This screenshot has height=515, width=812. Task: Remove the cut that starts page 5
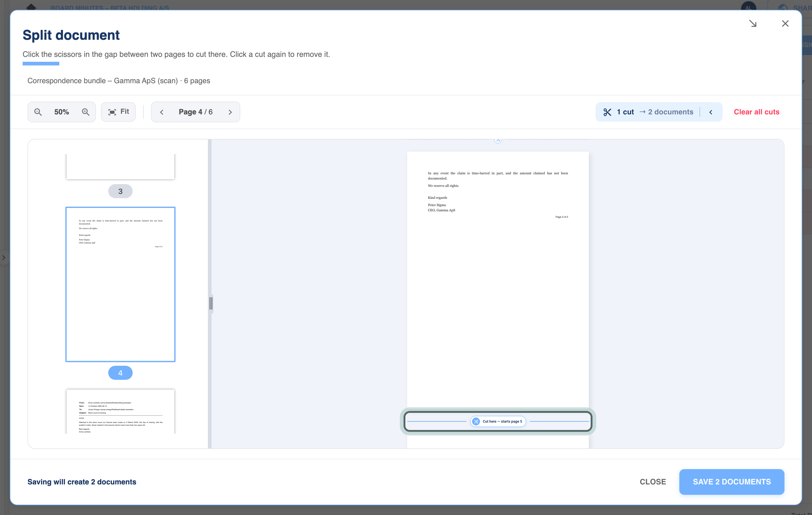(x=498, y=421)
